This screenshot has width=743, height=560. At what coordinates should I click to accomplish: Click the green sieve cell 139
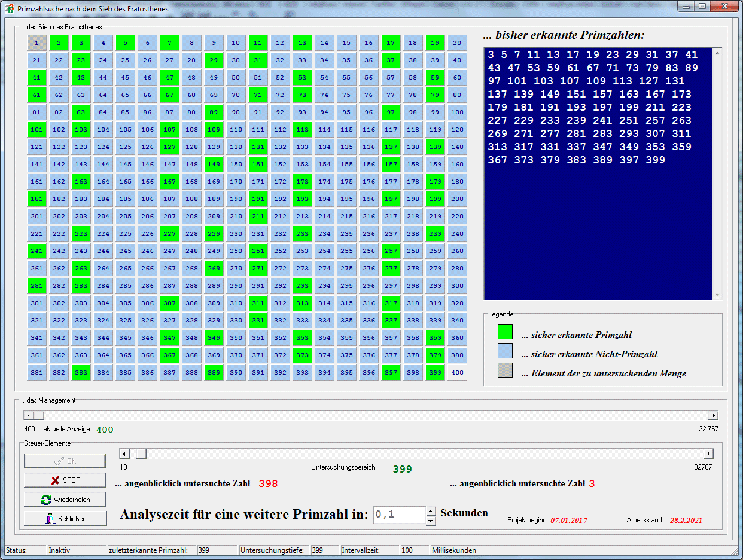click(x=436, y=147)
